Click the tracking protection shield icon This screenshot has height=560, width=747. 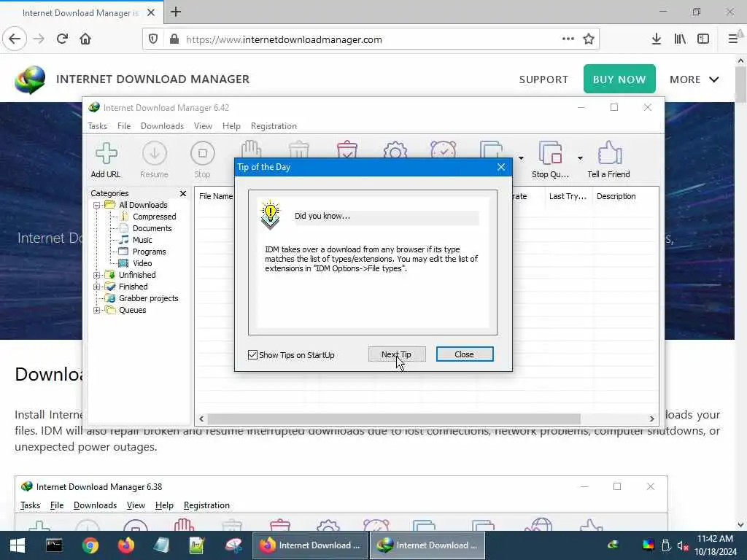pyautogui.click(x=153, y=39)
